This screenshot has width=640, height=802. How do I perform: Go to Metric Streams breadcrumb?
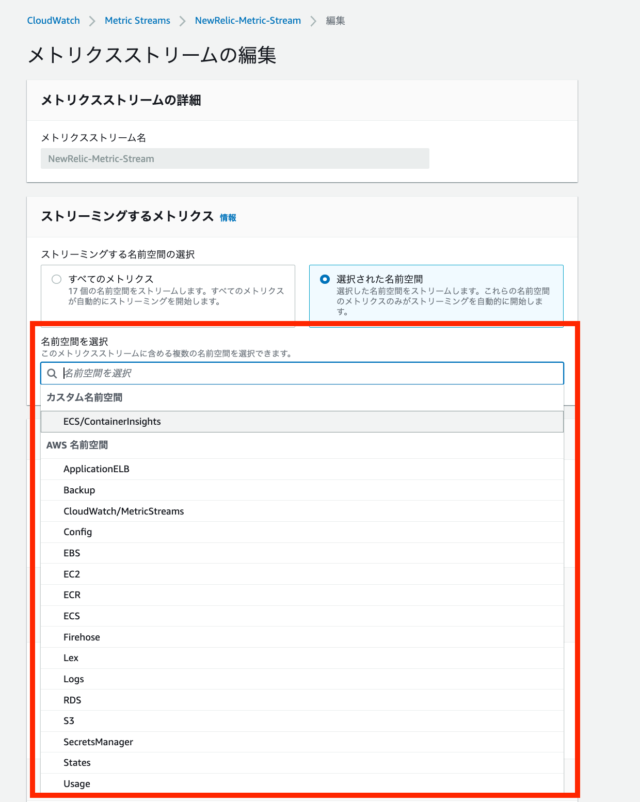[x=137, y=20]
